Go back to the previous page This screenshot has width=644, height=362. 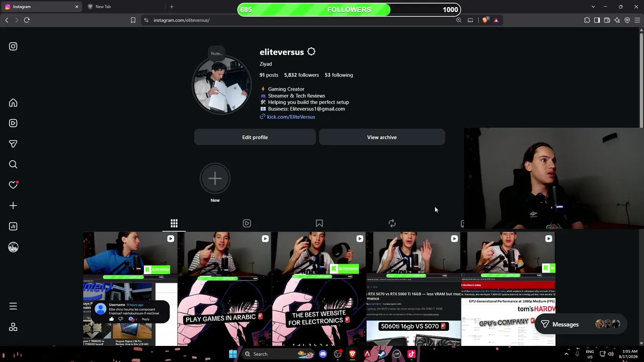click(x=7, y=20)
